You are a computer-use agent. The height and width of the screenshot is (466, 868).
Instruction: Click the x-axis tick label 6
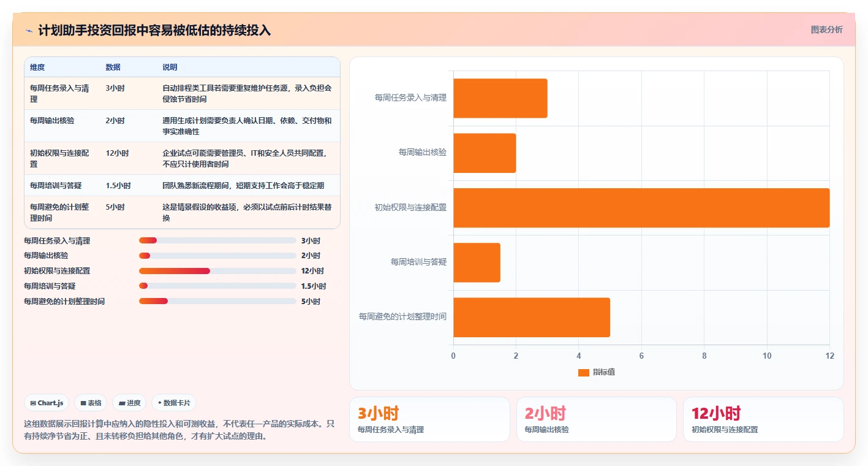[x=641, y=356]
